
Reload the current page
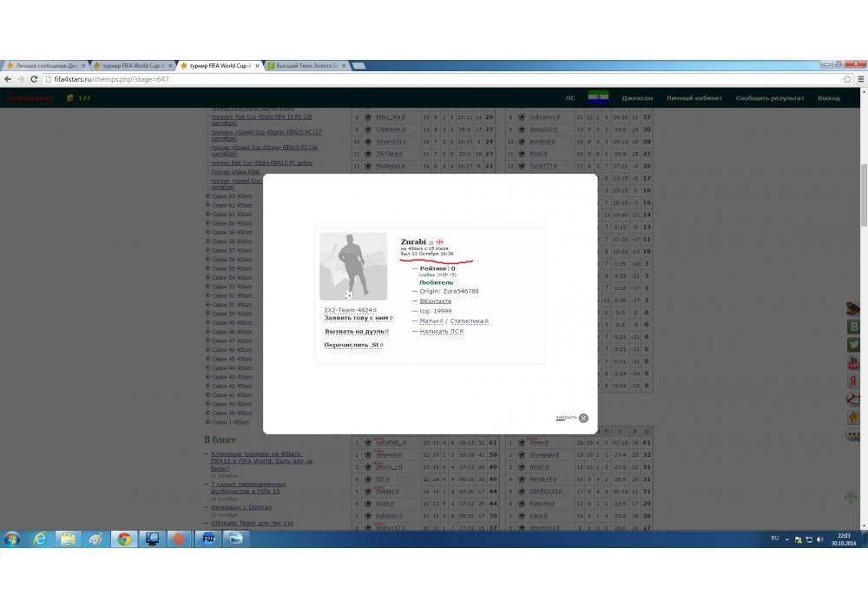coord(34,79)
